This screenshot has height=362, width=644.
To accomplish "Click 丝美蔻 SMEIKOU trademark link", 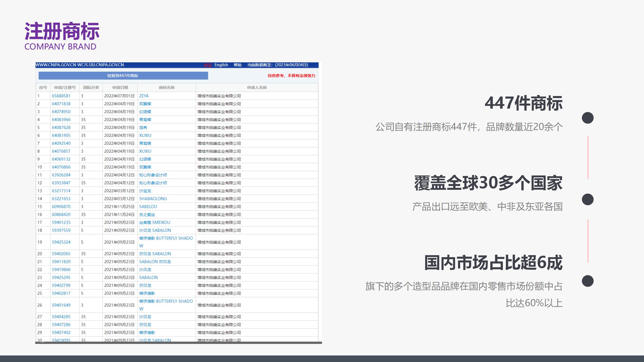I will coord(154,222).
